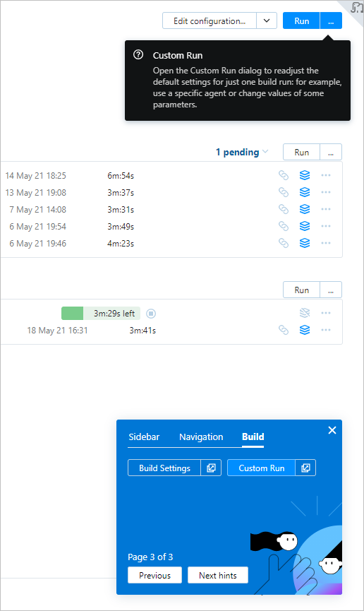Click the link icon for 14 May 21 18:25 build
The height and width of the screenshot is (611, 364).
coord(284,175)
